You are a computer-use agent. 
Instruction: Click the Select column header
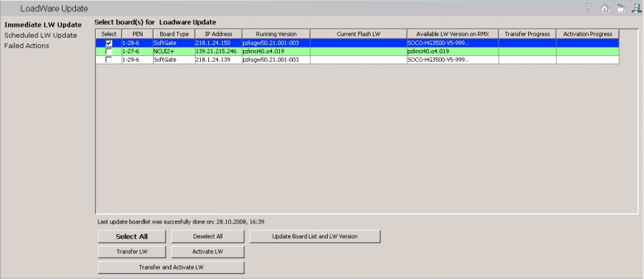(109, 34)
